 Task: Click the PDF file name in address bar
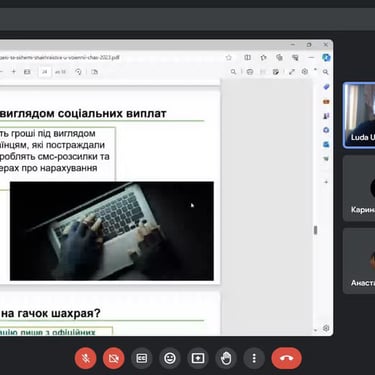(60, 58)
